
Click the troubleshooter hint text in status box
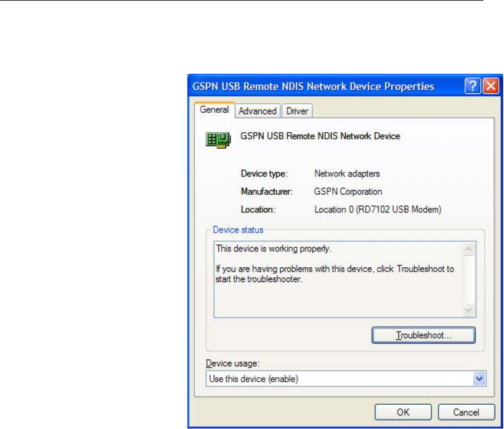point(335,274)
